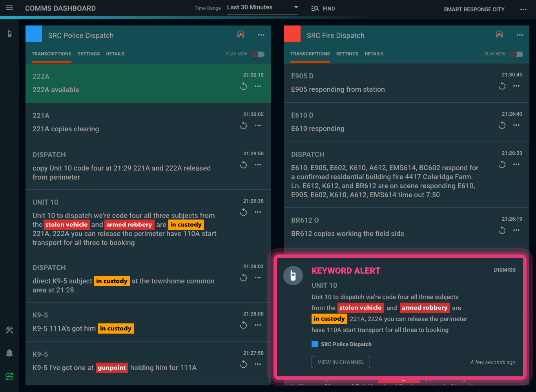
Task: Replay the K9-5 gunpoint transmission
Action: (x=244, y=364)
